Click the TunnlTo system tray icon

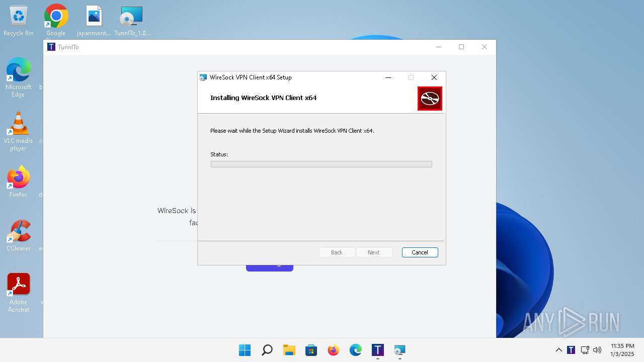tap(571, 350)
